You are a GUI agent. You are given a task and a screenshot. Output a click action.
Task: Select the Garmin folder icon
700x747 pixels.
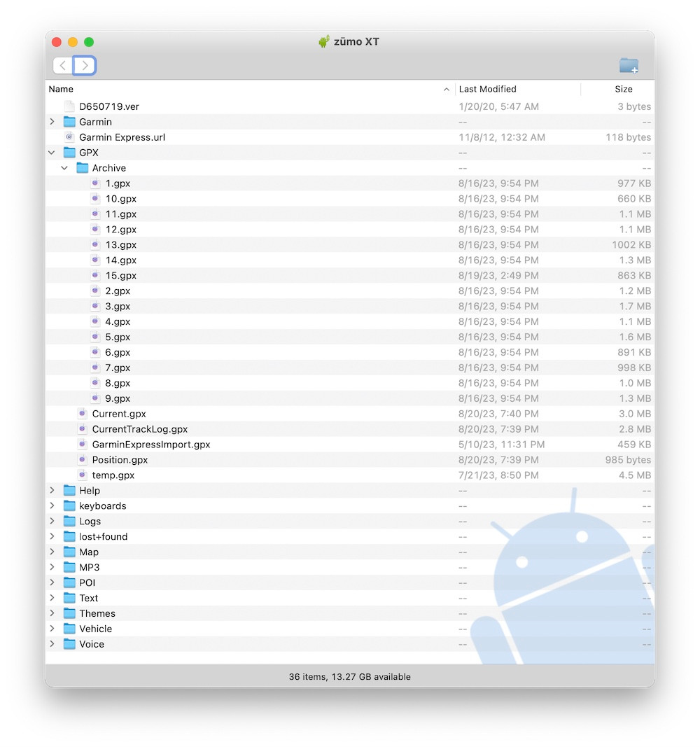point(69,122)
